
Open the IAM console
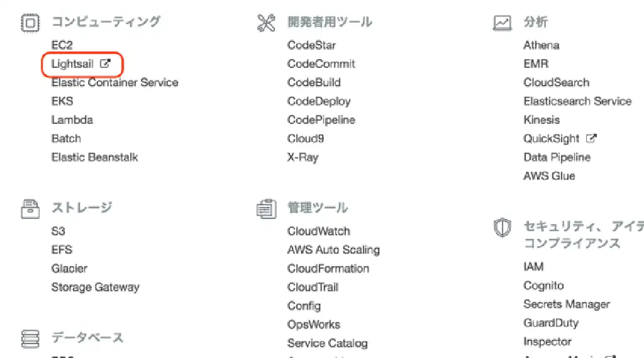click(533, 267)
